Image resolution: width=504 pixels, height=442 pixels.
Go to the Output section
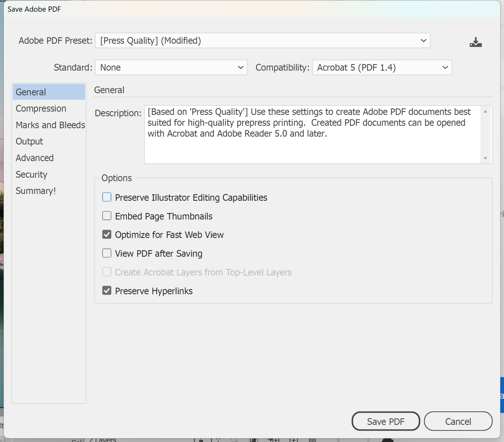pyautogui.click(x=49, y=141)
